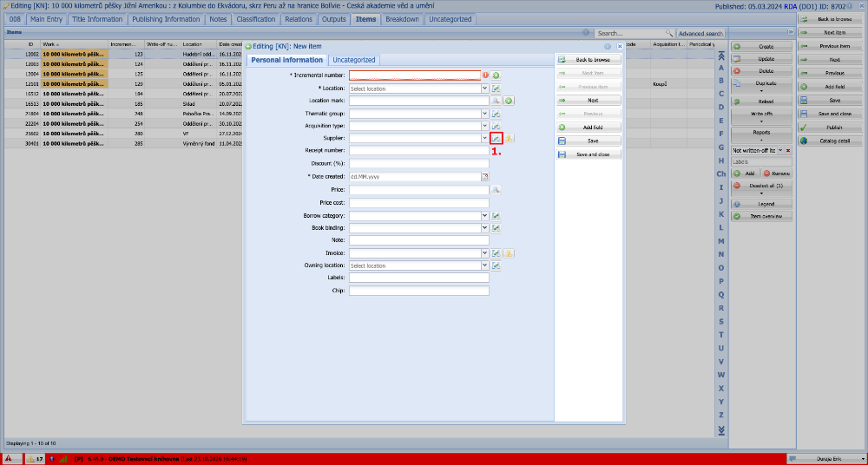The width and height of the screenshot is (868, 465).
Task: Jump to top with alphabet index double-up arrow
Action: coord(720,56)
